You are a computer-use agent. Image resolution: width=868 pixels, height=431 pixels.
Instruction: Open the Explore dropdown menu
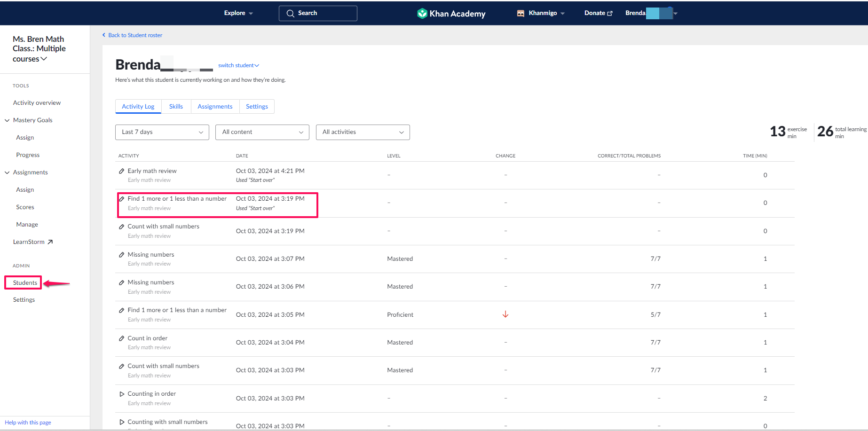click(x=238, y=13)
